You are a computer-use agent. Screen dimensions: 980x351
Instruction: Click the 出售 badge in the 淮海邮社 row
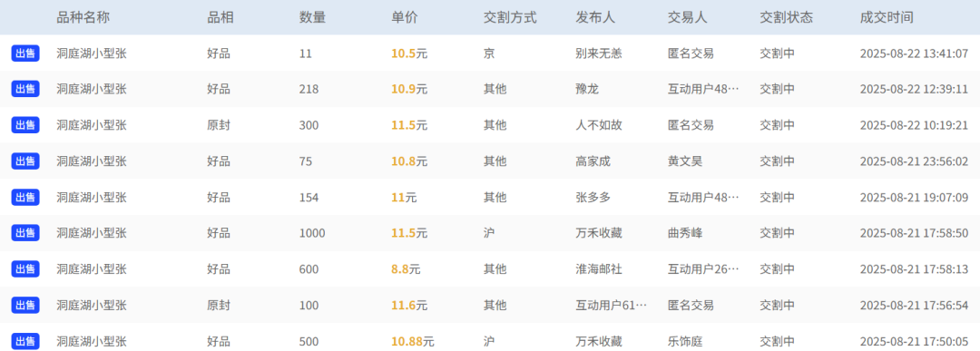point(25,269)
